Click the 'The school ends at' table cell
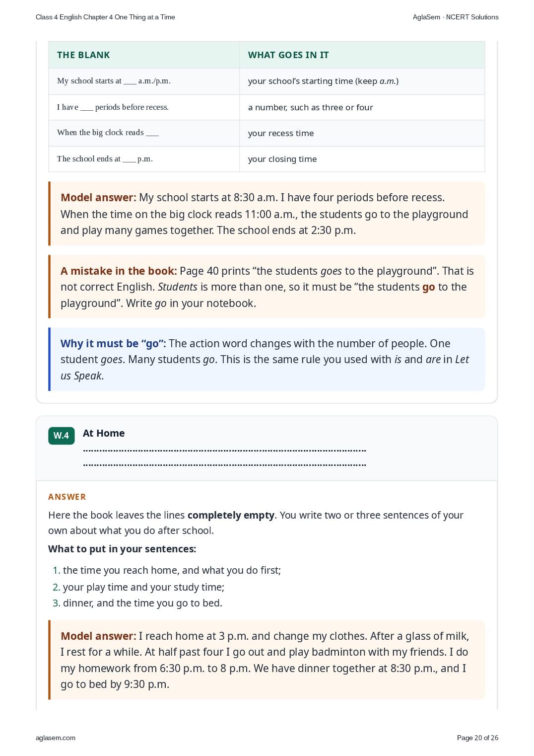Viewport: 534px width, 756px height. click(x=144, y=159)
